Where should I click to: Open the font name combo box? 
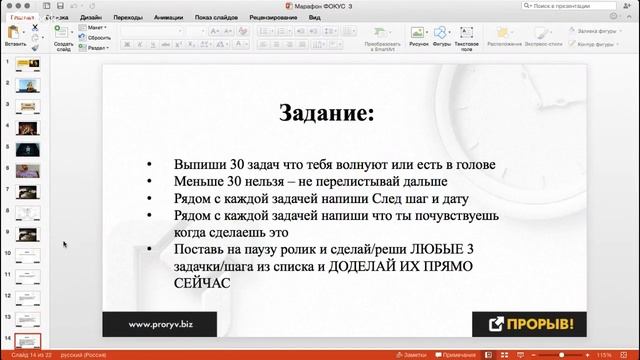[x=152, y=31]
